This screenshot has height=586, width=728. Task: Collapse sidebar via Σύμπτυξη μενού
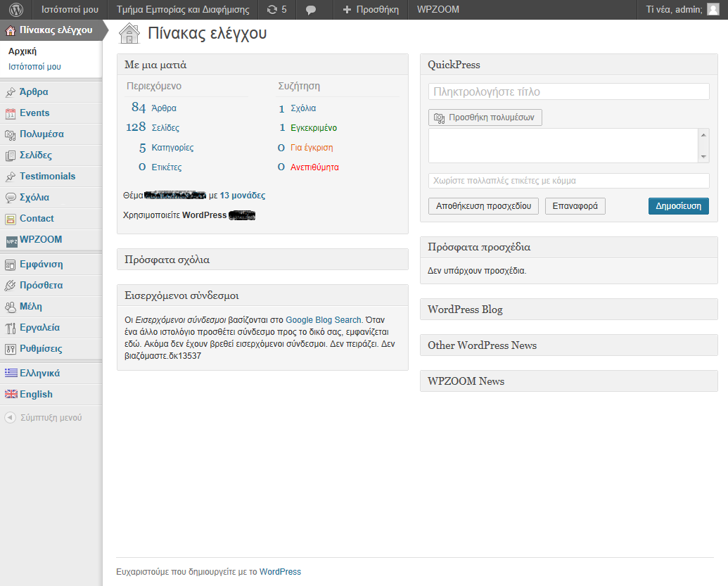pyautogui.click(x=51, y=417)
